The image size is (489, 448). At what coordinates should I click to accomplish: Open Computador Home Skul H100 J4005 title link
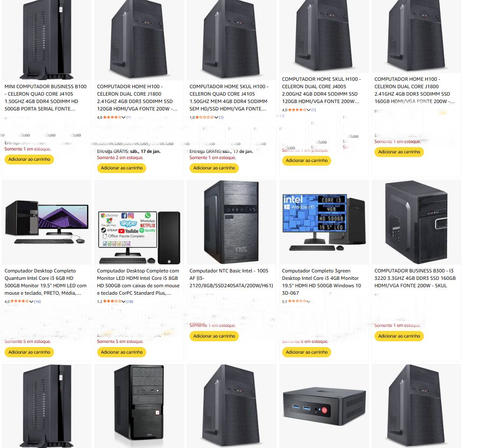(x=321, y=90)
